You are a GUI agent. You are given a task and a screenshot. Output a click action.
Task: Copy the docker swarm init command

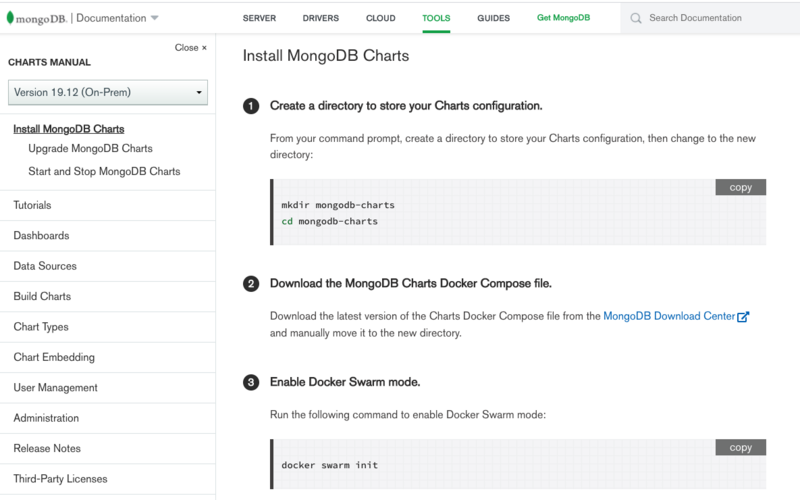(740, 447)
